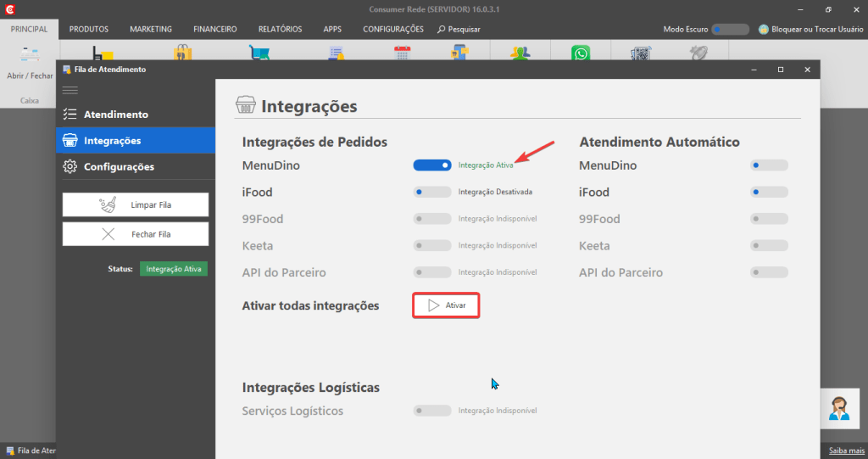Open the MARKETING ribbon tab
This screenshot has width=868, height=459.
pyautogui.click(x=151, y=29)
